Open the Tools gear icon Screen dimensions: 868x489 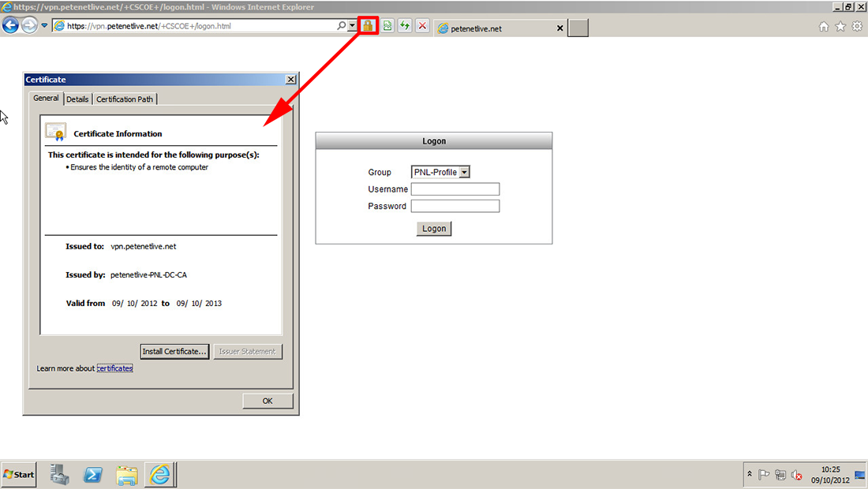tap(857, 27)
